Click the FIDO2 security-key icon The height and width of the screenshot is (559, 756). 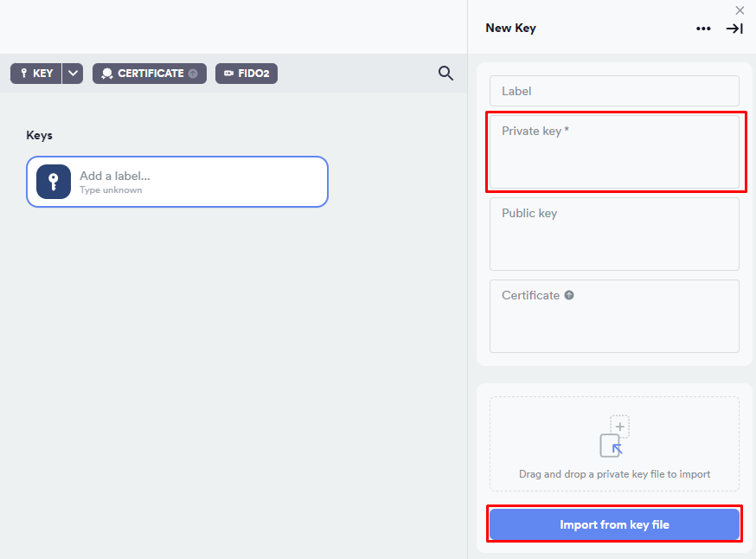[227, 74]
